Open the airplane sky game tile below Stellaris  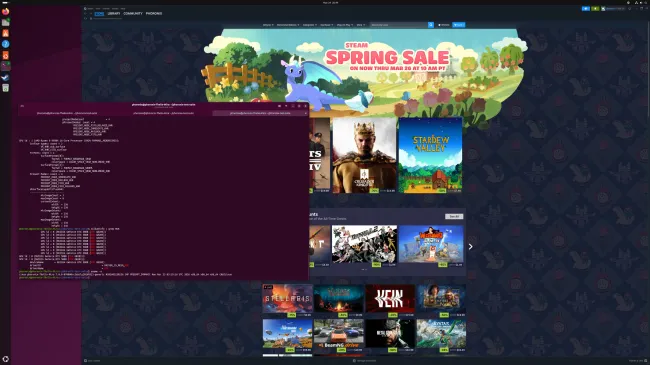coord(287,336)
